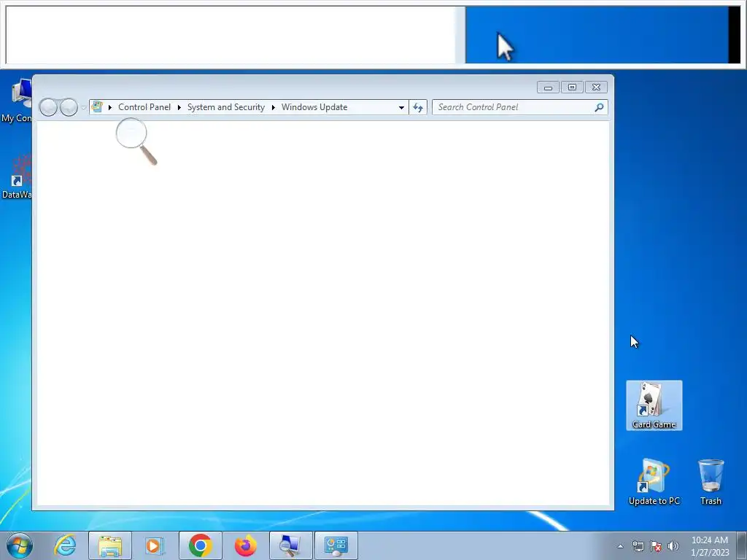Close the Windows Update window
This screenshot has height=560, width=747.
point(596,87)
